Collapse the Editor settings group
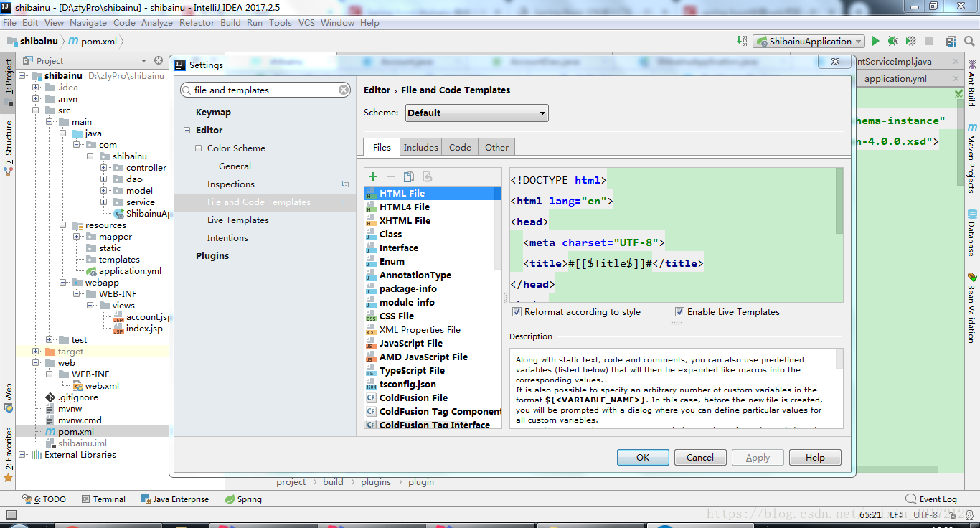This screenshot has height=528, width=980. coord(187,130)
